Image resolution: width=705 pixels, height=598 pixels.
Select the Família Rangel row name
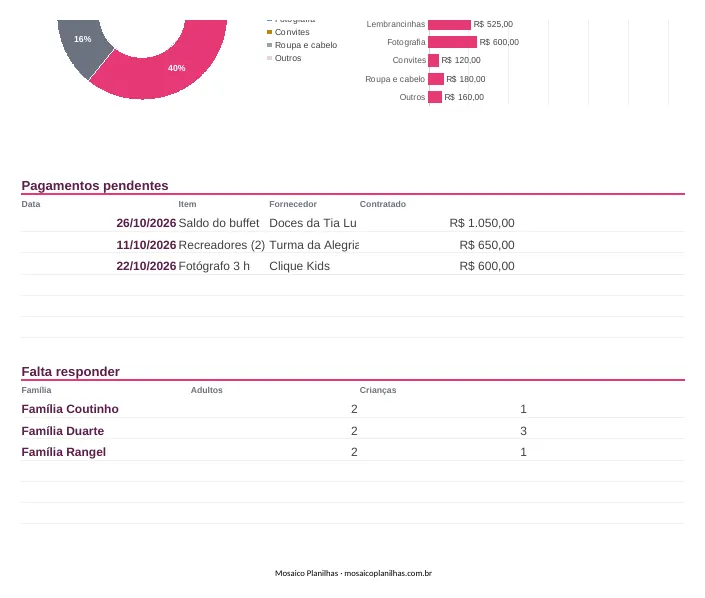[64, 452]
